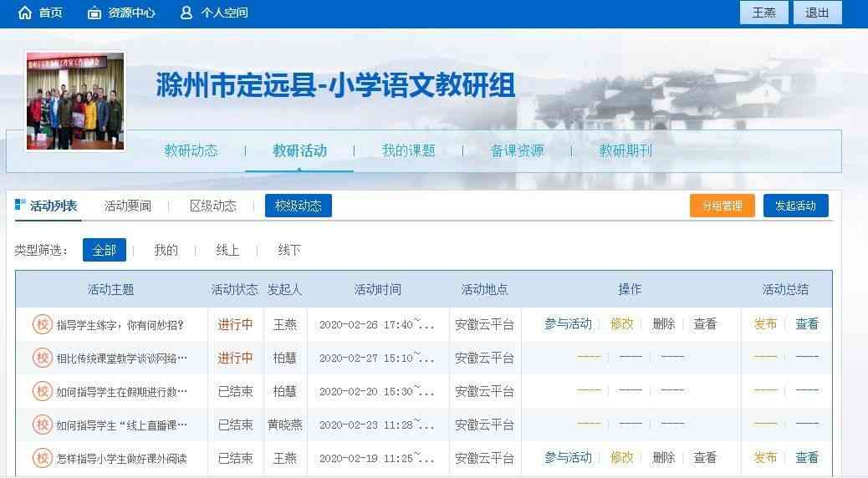The image size is (868, 478).
Task: Click 校 badge icon beside 线上直播课 activity
Action: pos(43,425)
